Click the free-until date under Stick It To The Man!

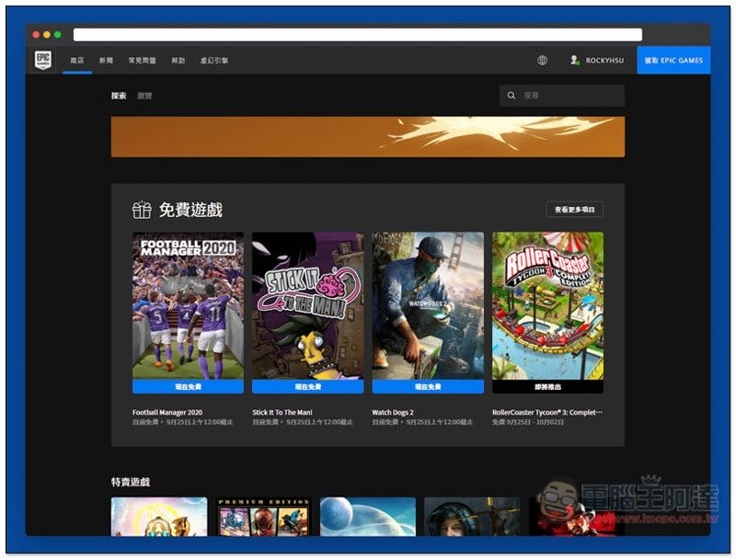pos(303,422)
